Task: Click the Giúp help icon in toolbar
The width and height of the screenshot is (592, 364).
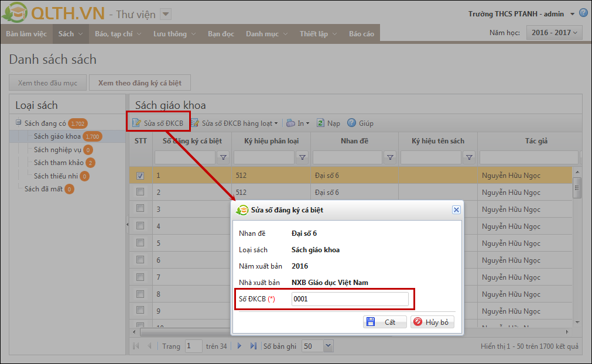Action: (x=351, y=123)
